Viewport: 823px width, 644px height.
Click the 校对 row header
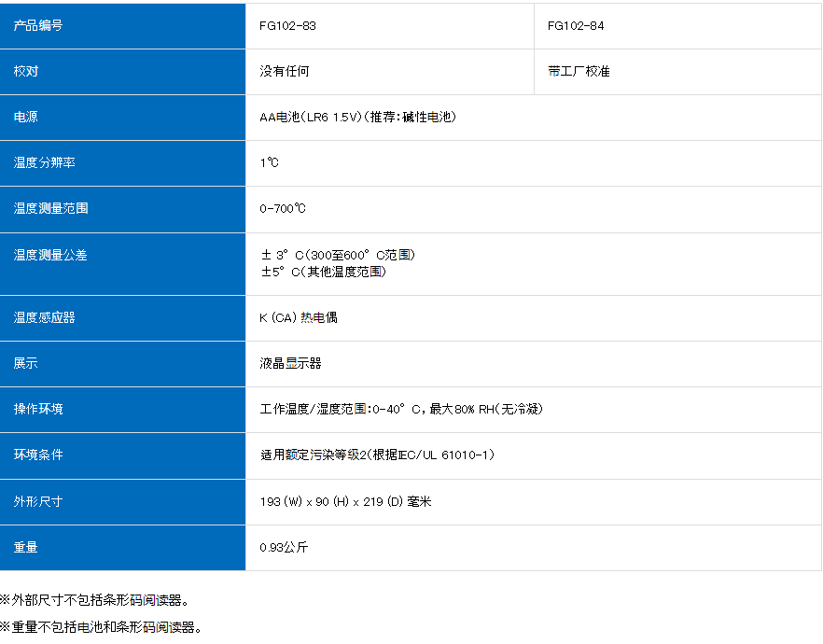pos(23,71)
